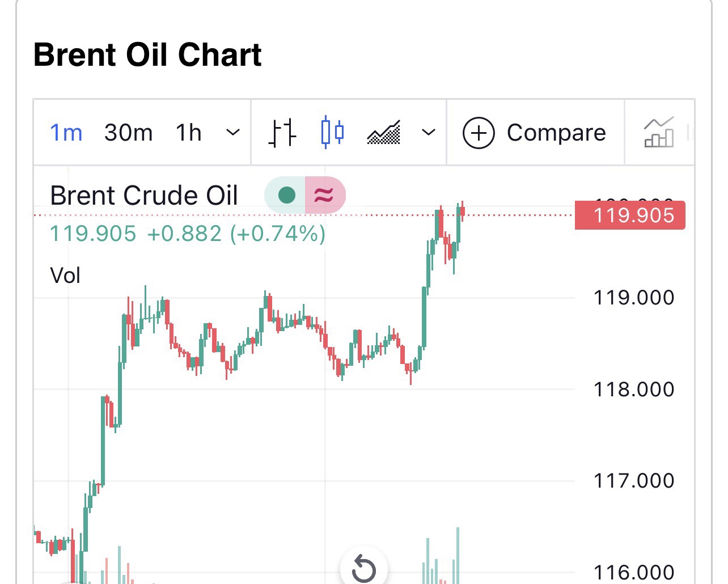
Task: Switch to the area chart style icon
Action: pyautogui.click(x=384, y=133)
